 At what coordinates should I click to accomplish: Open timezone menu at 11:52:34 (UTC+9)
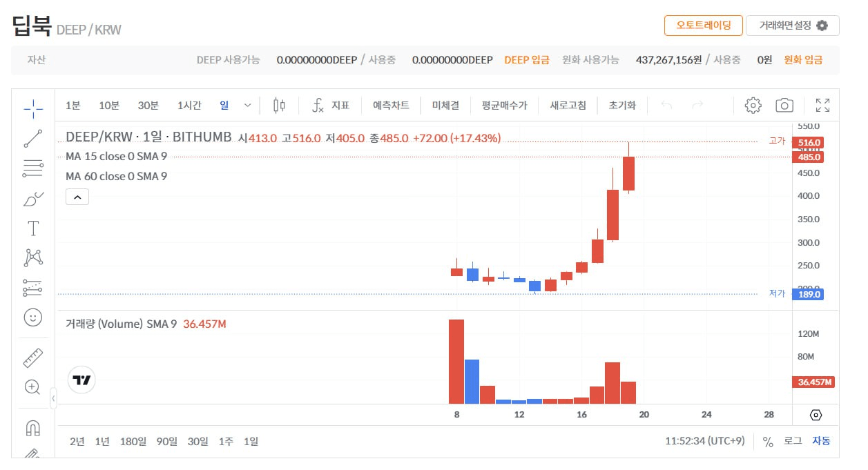pos(705,441)
